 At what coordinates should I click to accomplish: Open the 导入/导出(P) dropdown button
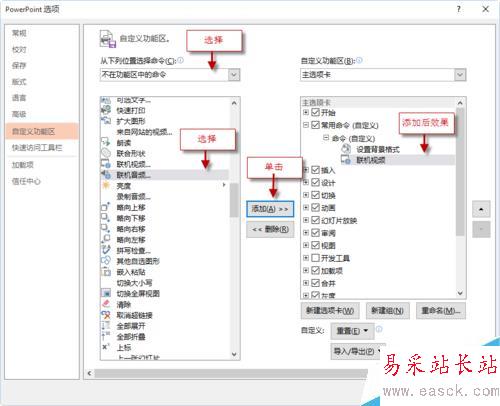(x=357, y=351)
